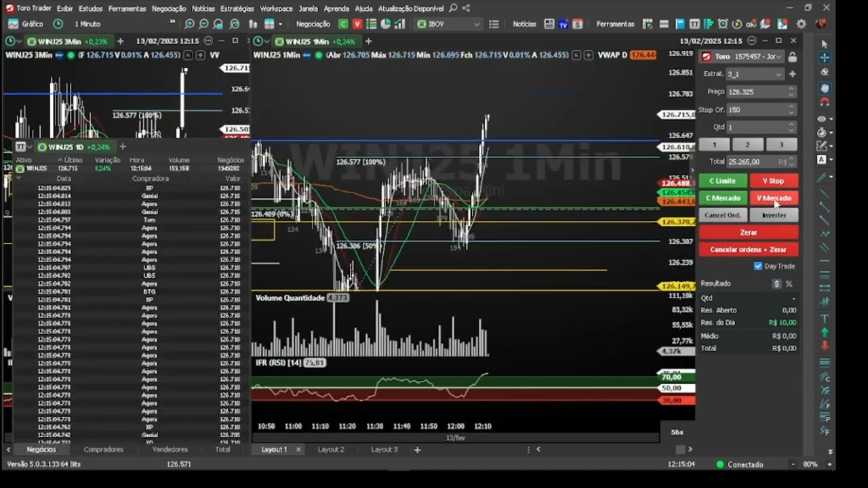
Task: Click the green C buy icon in toolbar
Action: [x=343, y=24]
